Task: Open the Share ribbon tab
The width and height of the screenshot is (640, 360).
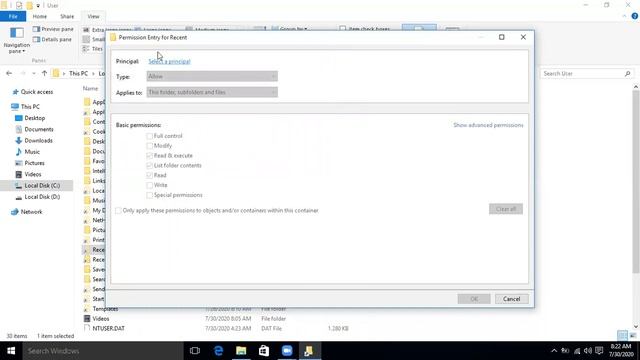Action: (x=67, y=16)
